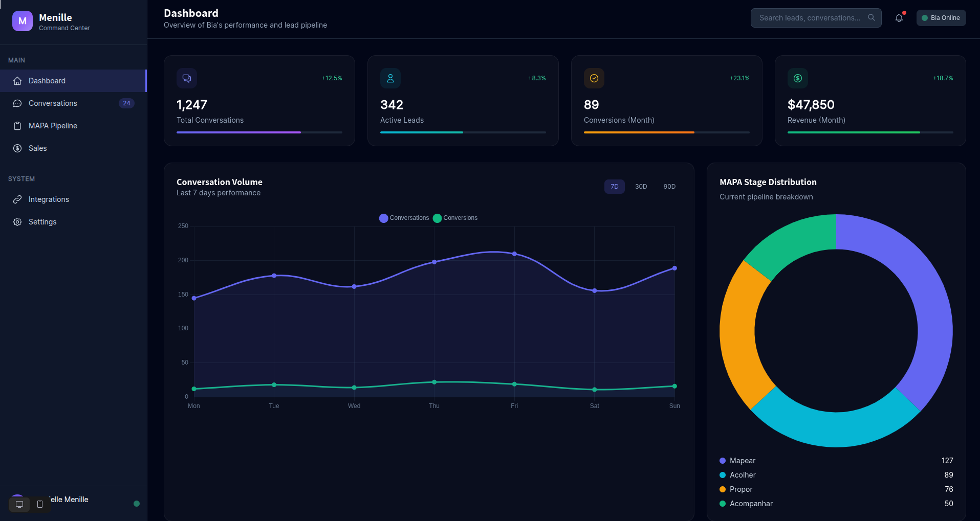
Task: Switch to mobile preview mode
Action: coord(40,504)
